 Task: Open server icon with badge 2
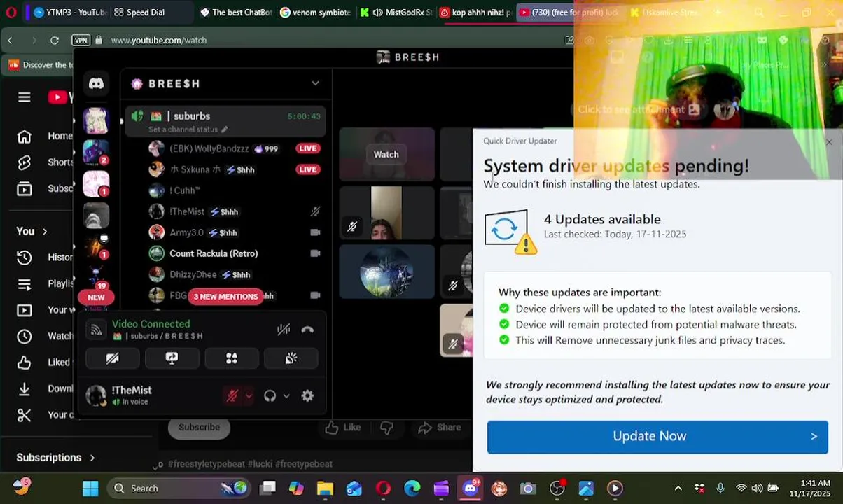pos(96,153)
